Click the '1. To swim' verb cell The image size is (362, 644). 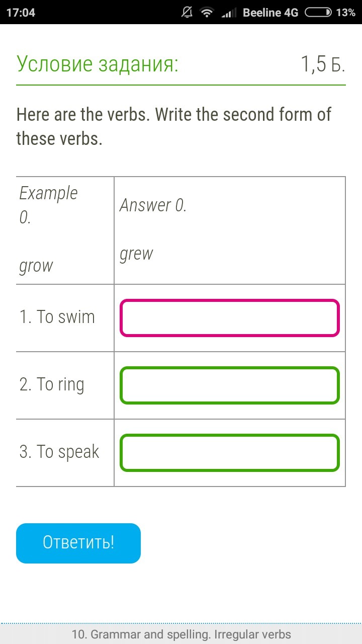pos(57,317)
